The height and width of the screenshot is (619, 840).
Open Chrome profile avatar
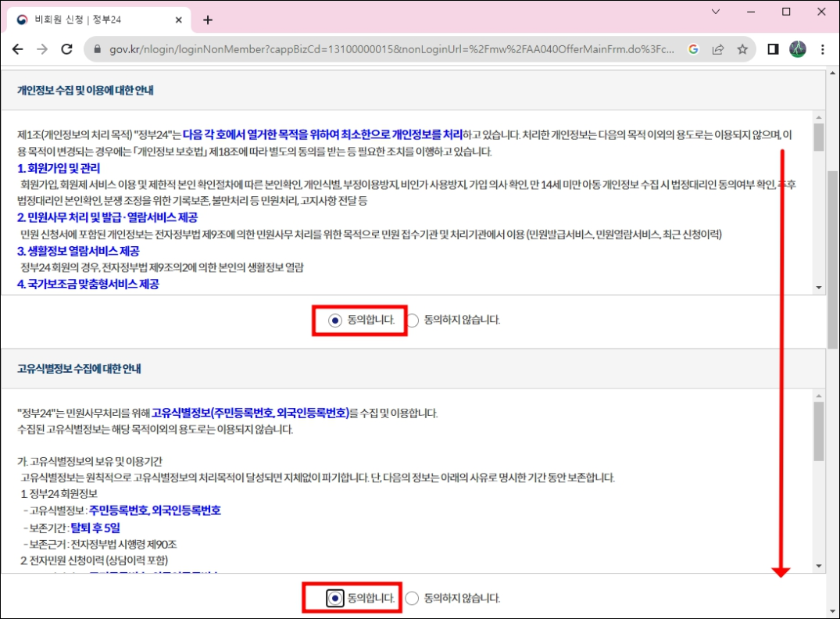(798, 49)
